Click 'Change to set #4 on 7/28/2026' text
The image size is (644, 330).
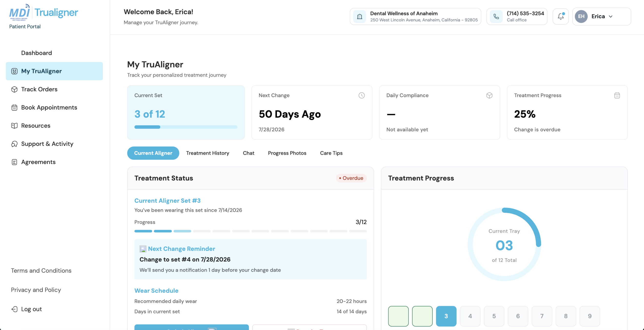[185, 260]
